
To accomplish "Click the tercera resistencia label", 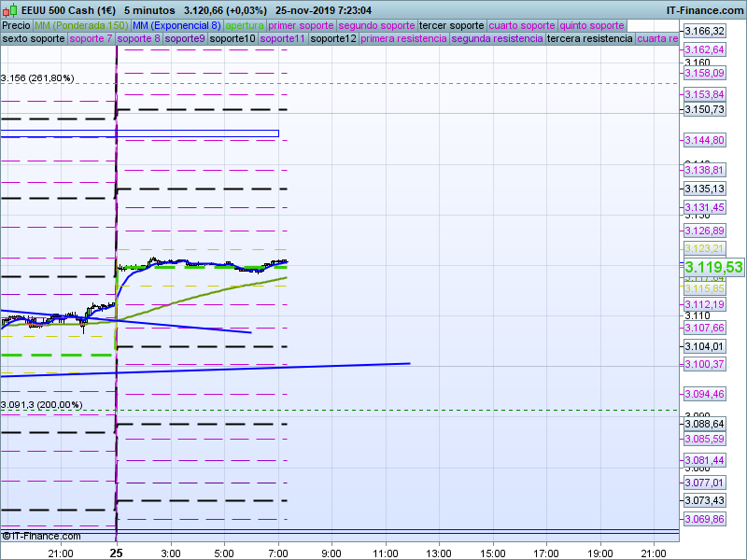I will coord(589,39).
